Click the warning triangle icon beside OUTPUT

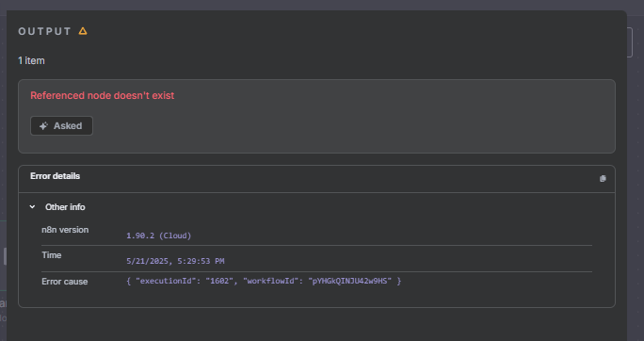pyautogui.click(x=83, y=31)
